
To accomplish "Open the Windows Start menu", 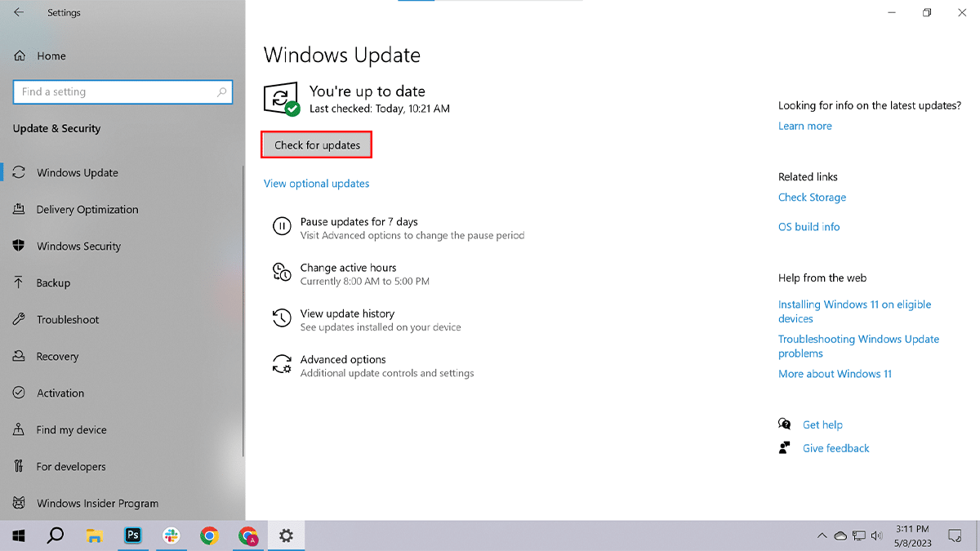I will point(18,535).
